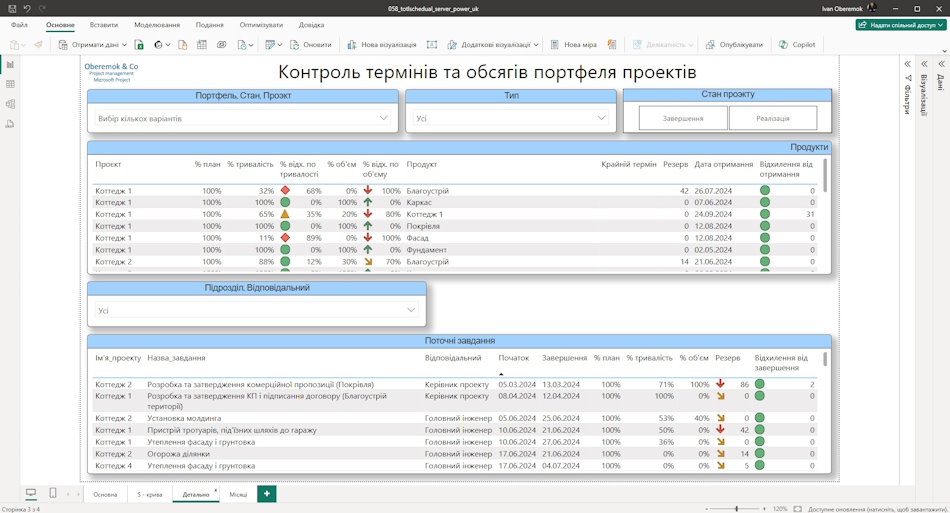Sort by the Крайній термін column header

(629, 164)
